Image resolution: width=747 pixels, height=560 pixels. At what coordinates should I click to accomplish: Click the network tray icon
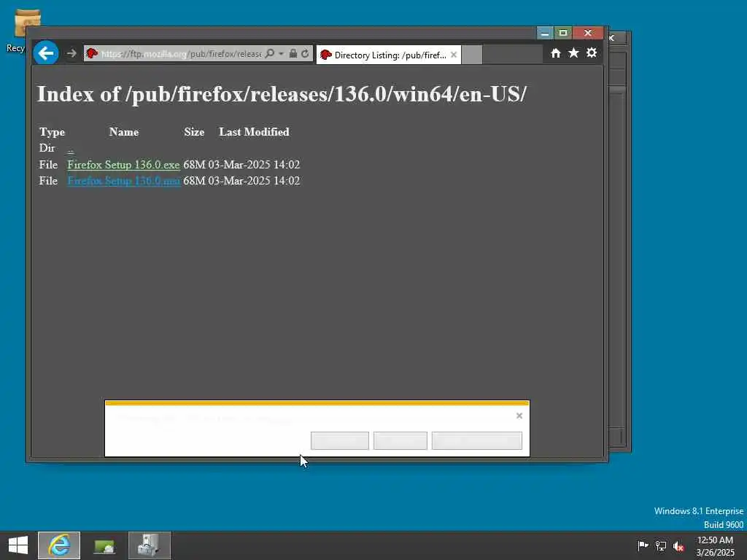[x=661, y=545]
